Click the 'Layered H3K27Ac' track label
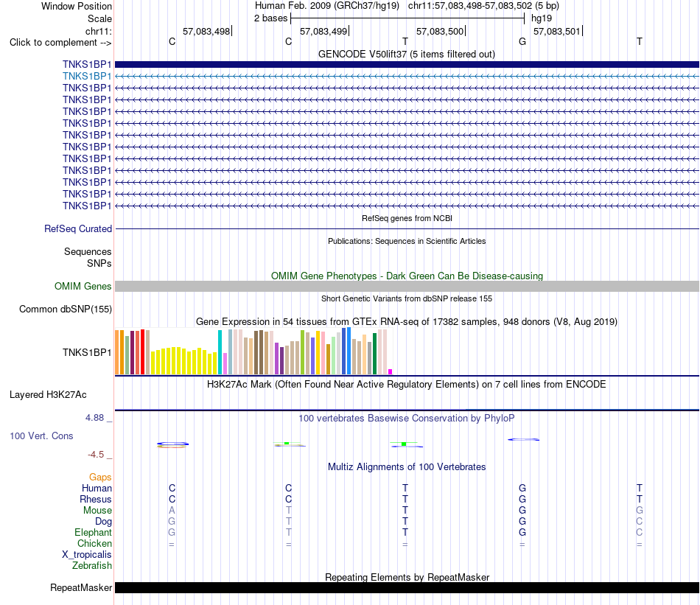The height and width of the screenshot is (605, 700). pyautogui.click(x=48, y=395)
